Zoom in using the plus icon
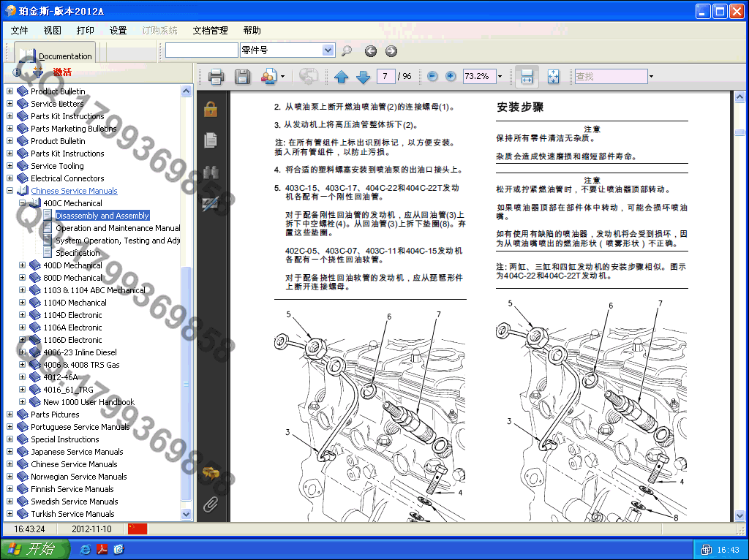Viewport: 749px width, 560px height. point(451,76)
